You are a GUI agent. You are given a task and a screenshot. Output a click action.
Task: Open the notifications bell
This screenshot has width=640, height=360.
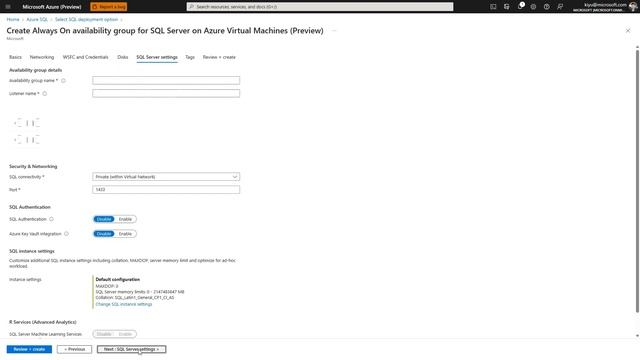pos(520,7)
